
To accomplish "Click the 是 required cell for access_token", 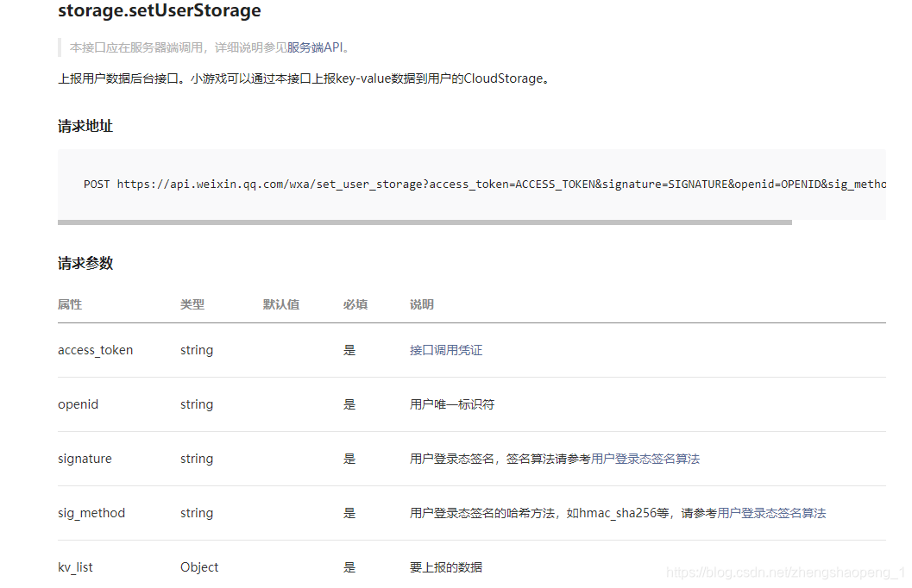I will [349, 350].
